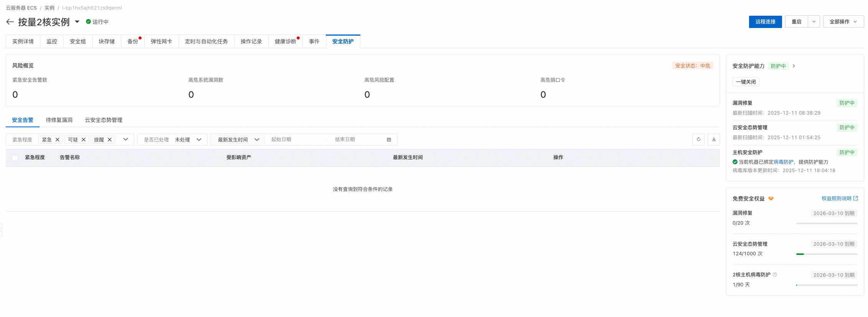The height and width of the screenshot is (317, 868).
Task: Click the 高危风险配置 count value
Action: [x=367, y=95]
